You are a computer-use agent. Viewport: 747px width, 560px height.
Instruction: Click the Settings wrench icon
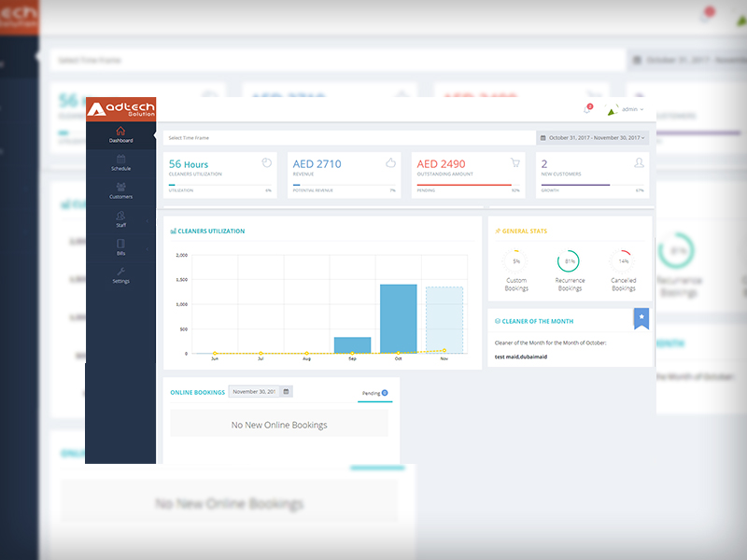point(120,272)
